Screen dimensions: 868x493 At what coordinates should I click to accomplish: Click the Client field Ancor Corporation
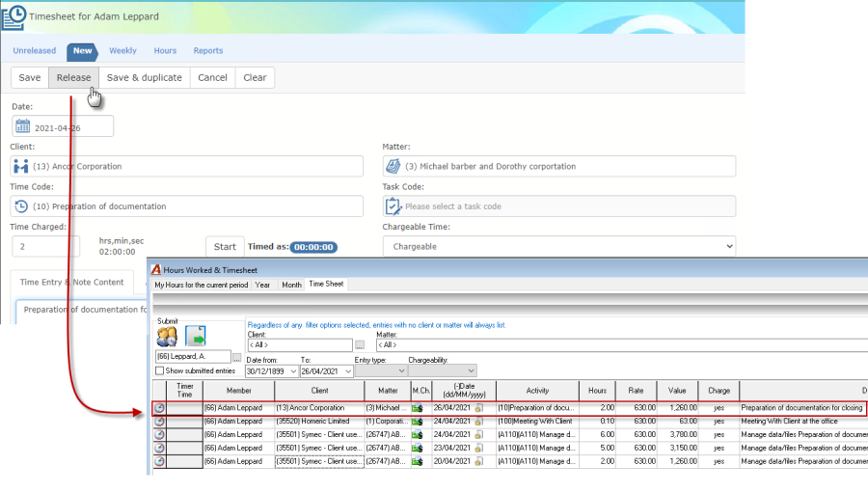click(x=186, y=166)
